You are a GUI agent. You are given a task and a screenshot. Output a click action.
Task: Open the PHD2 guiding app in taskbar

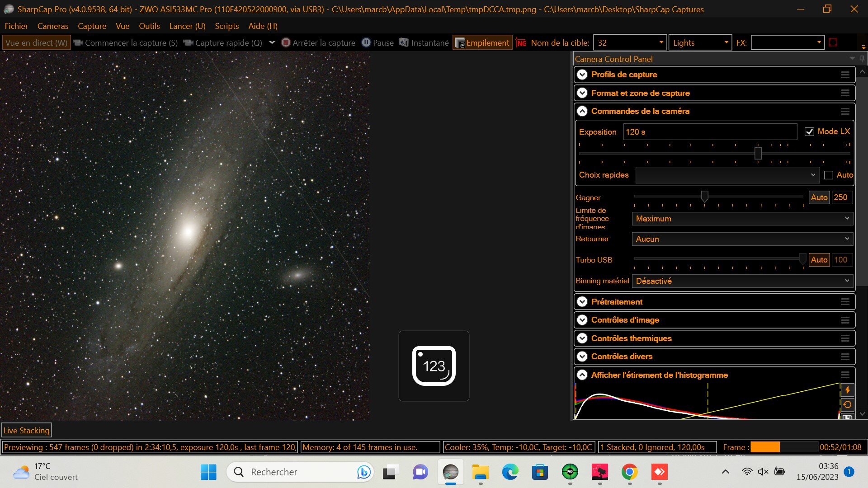click(570, 472)
